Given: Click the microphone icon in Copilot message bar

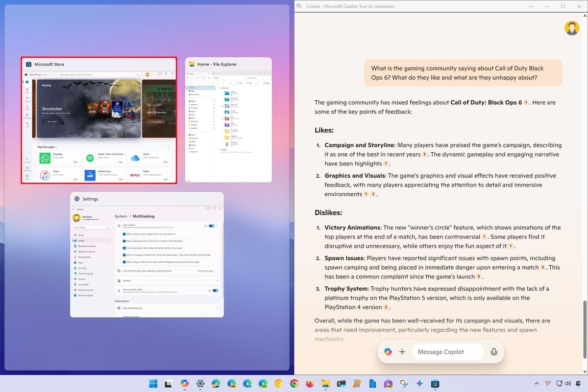Looking at the screenshot, I should [x=494, y=351].
